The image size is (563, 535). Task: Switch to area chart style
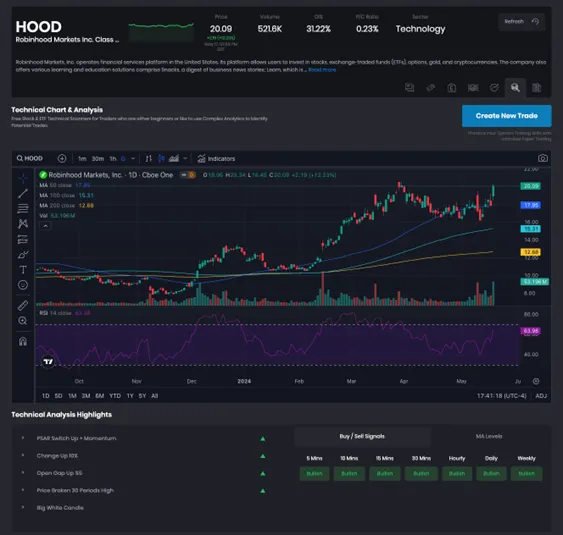(x=174, y=158)
